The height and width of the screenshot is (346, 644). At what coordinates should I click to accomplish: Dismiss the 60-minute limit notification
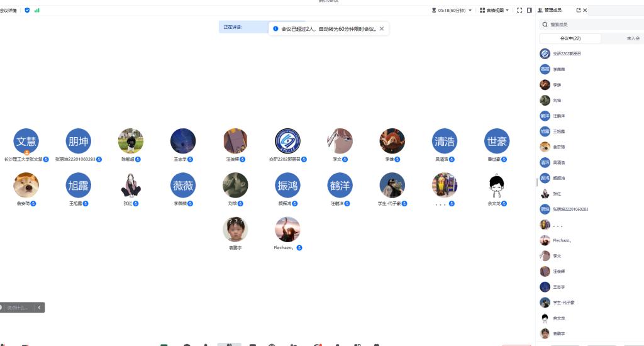coord(382,29)
